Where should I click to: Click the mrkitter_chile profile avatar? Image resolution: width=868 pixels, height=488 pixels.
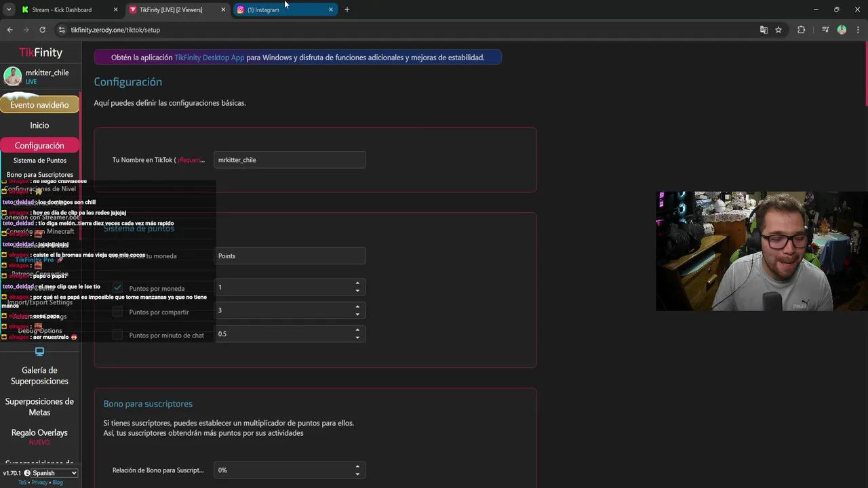[x=12, y=76]
